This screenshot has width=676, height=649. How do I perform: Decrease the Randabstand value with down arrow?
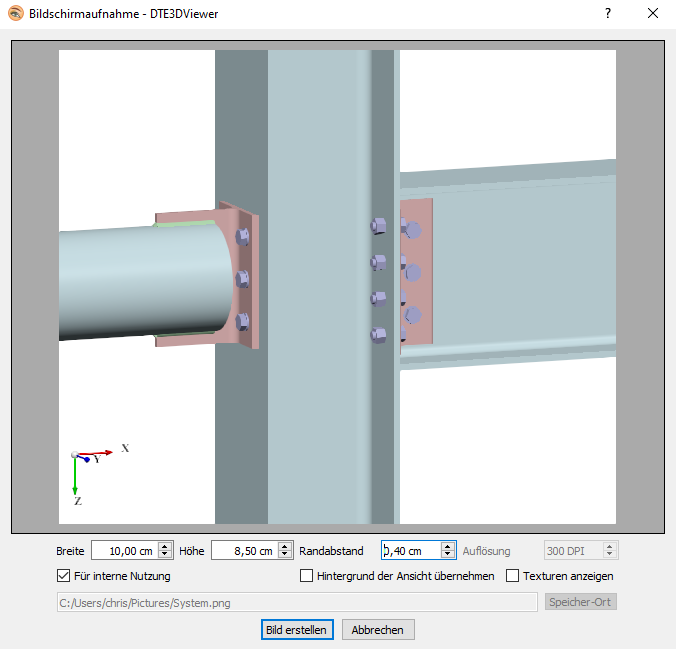coord(448,555)
